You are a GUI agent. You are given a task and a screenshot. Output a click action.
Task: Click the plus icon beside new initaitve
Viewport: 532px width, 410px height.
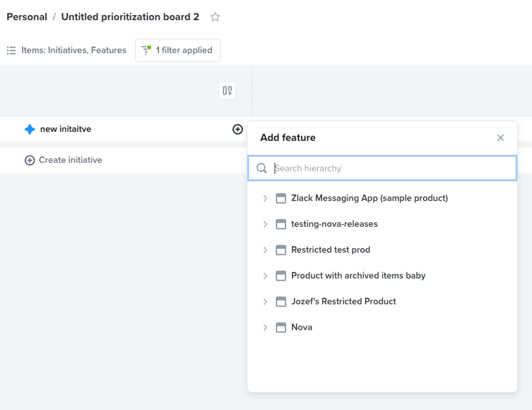[x=237, y=130]
